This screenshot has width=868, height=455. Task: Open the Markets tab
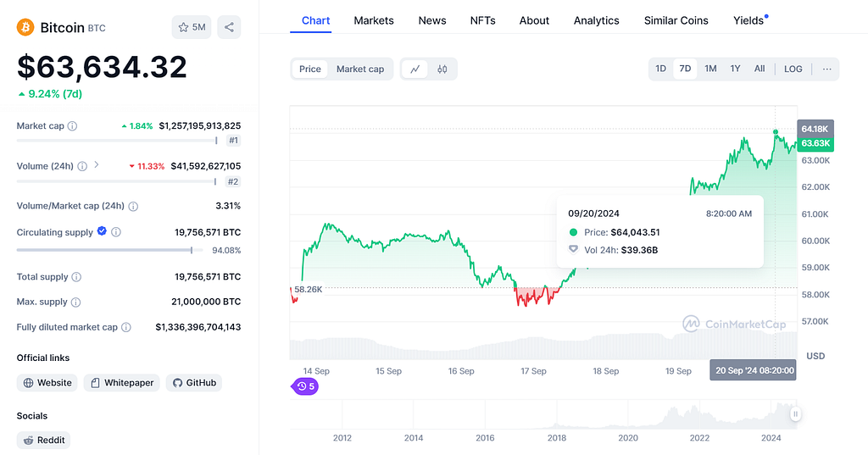pyautogui.click(x=374, y=20)
